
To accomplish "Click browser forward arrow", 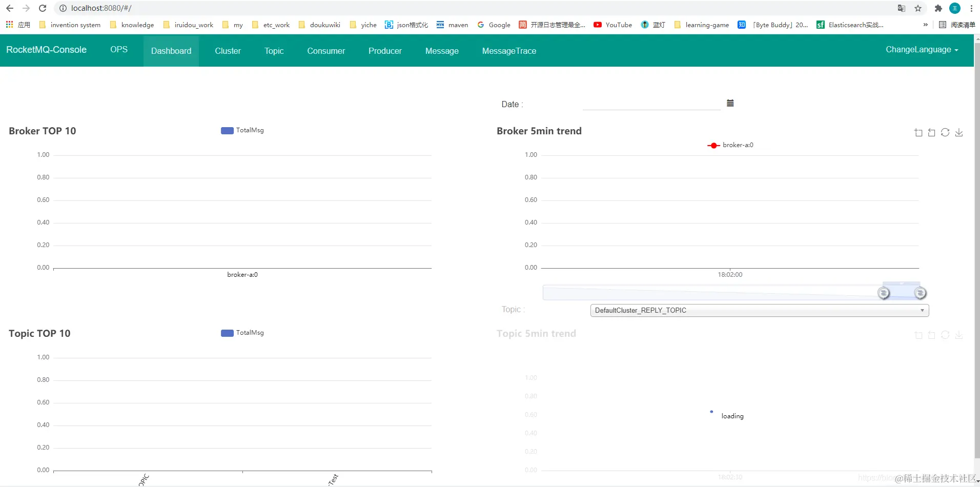I will click(x=26, y=8).
